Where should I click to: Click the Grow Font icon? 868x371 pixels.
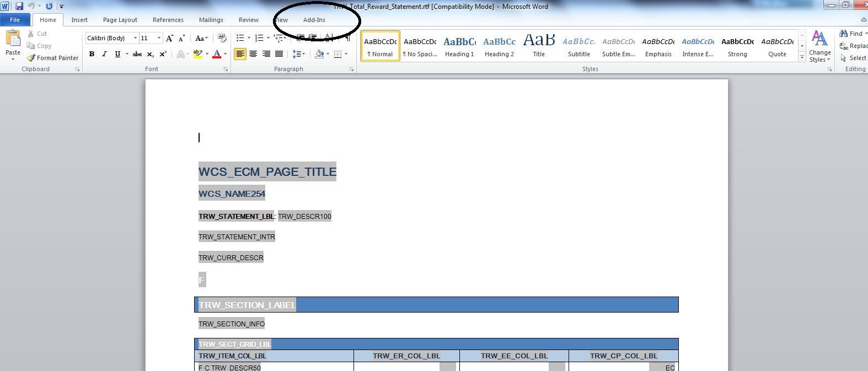(169, 38)
